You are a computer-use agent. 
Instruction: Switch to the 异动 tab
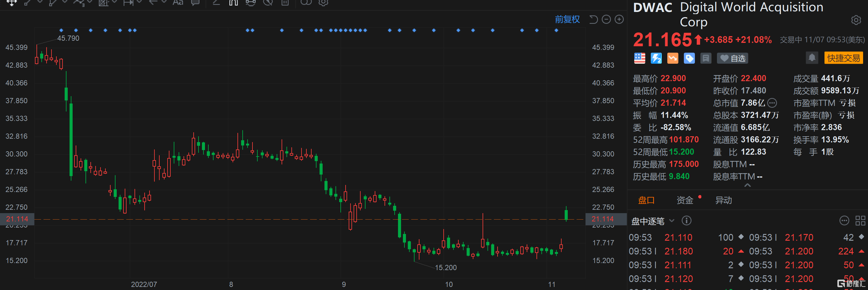[723, 200]
